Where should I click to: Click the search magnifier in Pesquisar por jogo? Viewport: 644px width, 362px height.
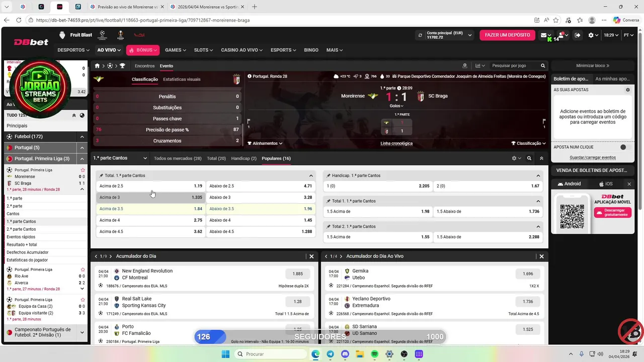tap(543, 66)
